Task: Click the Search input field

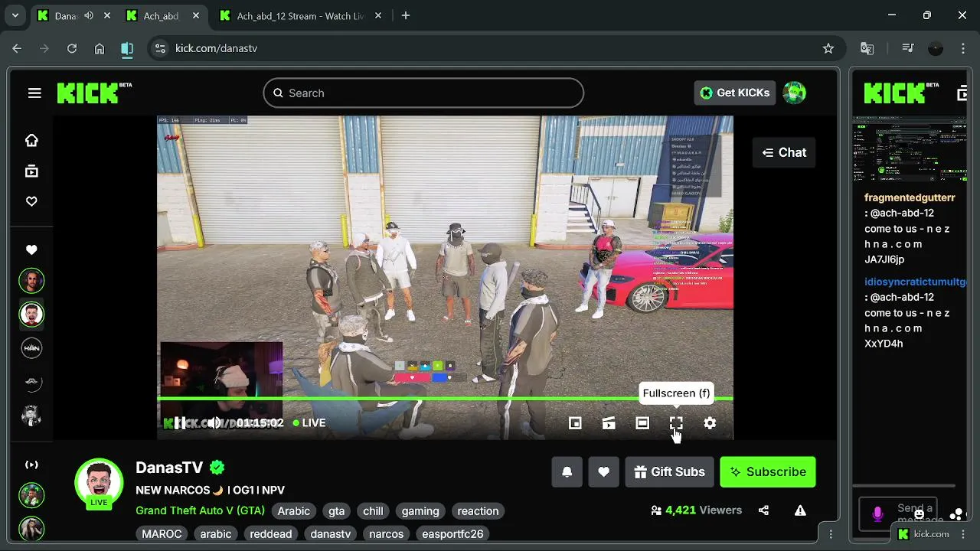Action: pyautogui.click(x=423, y=93)
